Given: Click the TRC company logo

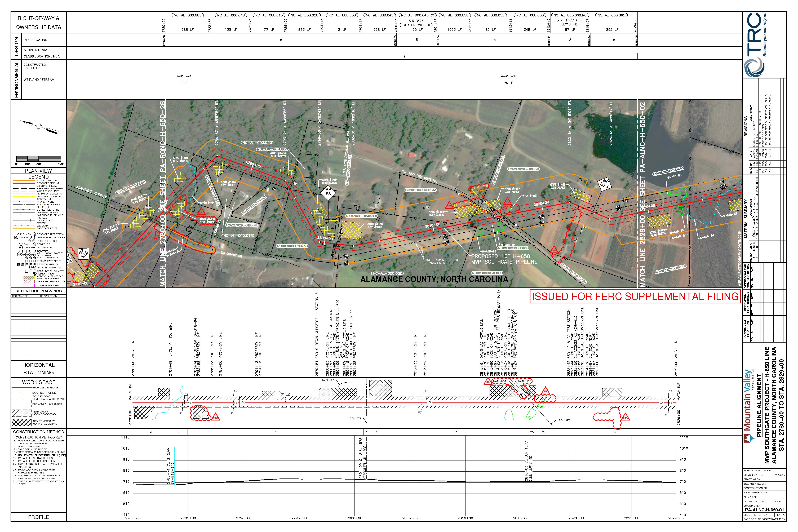Looking at the screenshot, I should 755,45.
